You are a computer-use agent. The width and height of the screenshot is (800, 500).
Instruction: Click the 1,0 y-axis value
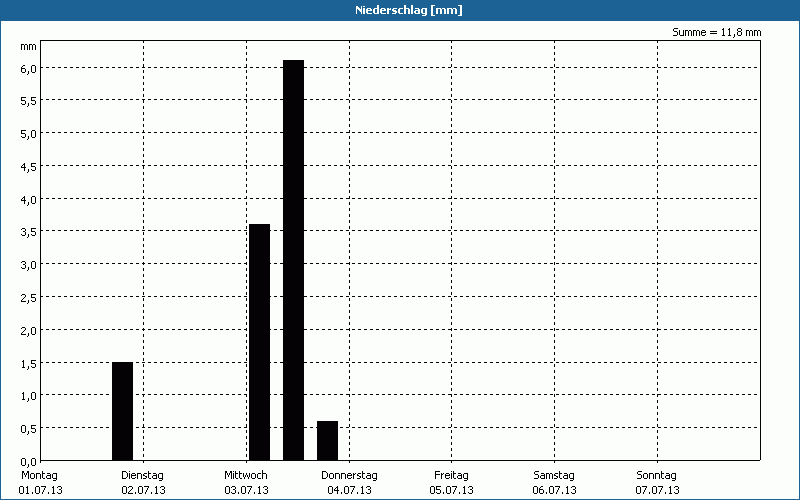(x=29, y=396)
